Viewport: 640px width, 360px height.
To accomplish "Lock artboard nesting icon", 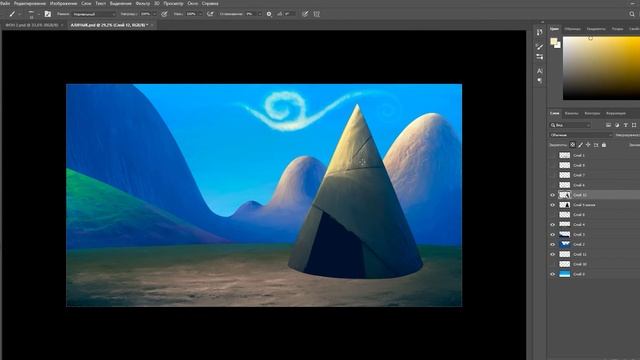I will click(x=596, y=145).
